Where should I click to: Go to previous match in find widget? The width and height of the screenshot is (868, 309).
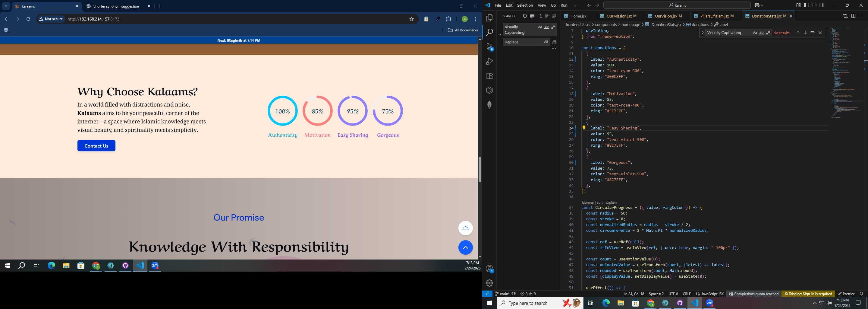coord(797,33)
